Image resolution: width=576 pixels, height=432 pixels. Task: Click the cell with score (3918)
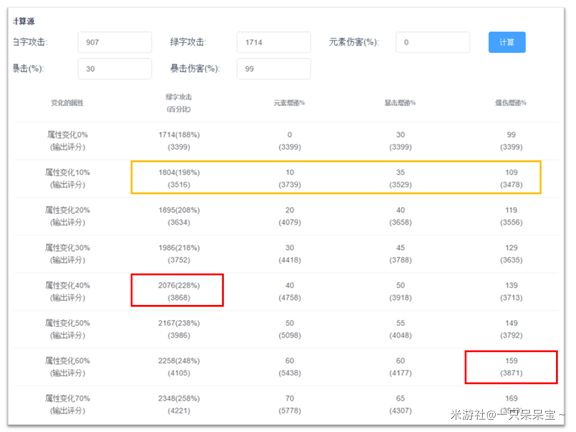click(400, 291)
